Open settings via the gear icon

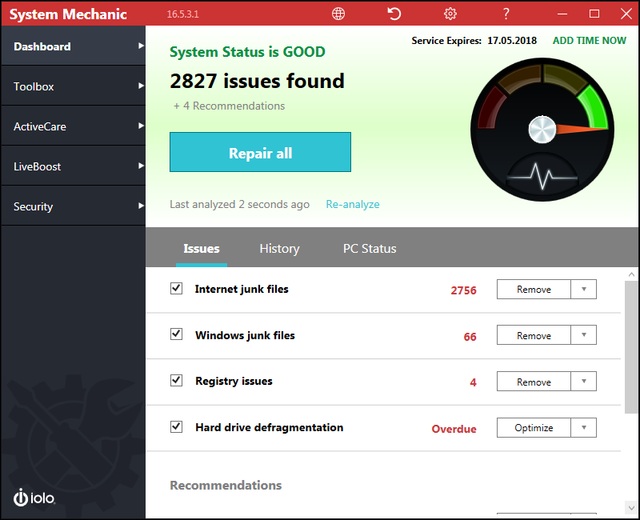point(450,14)
